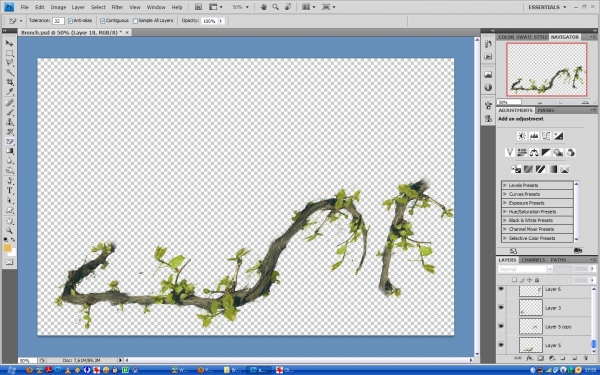Switch to the Channels tab
600x375 pixels.
(533, 260)
